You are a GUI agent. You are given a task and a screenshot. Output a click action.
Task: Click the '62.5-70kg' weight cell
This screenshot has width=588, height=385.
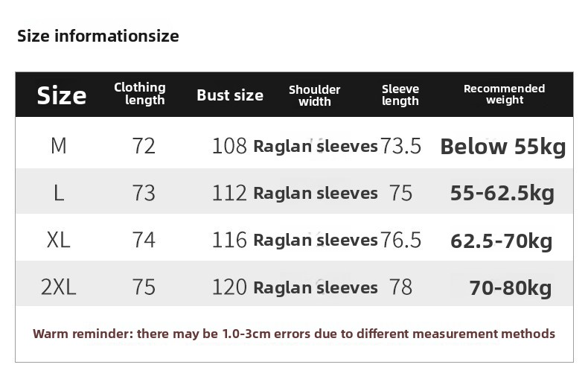click(502, 241)
